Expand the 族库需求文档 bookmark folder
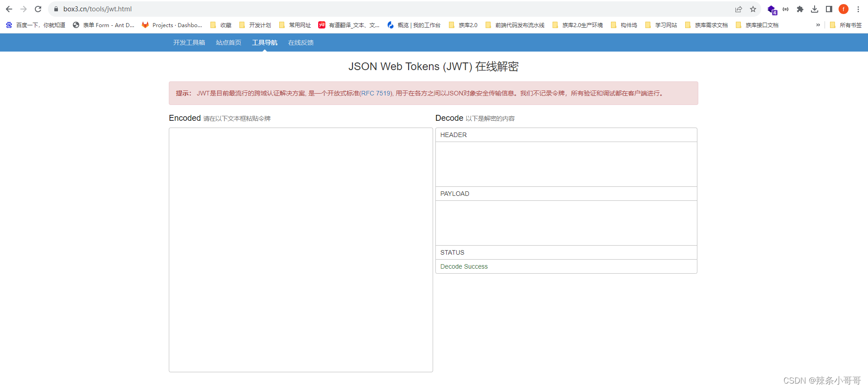 coord(706,25)
